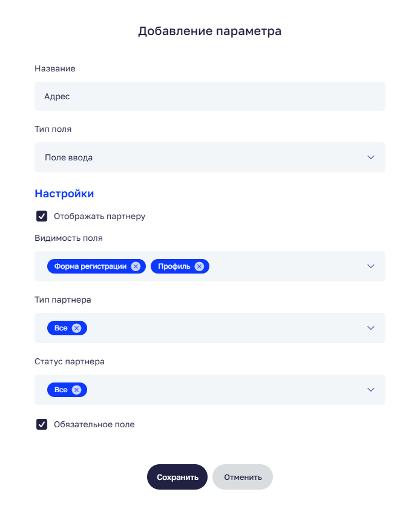Image resolution: width=420 pixels, height=512 pixels.
Task: Select the Форма регистрации chip label
Action: coord(90,266)
